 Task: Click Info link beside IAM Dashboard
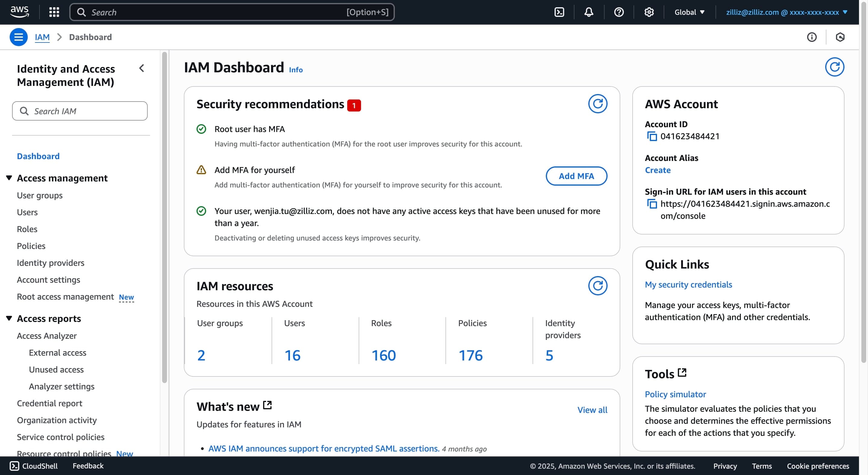coord(296,70)
